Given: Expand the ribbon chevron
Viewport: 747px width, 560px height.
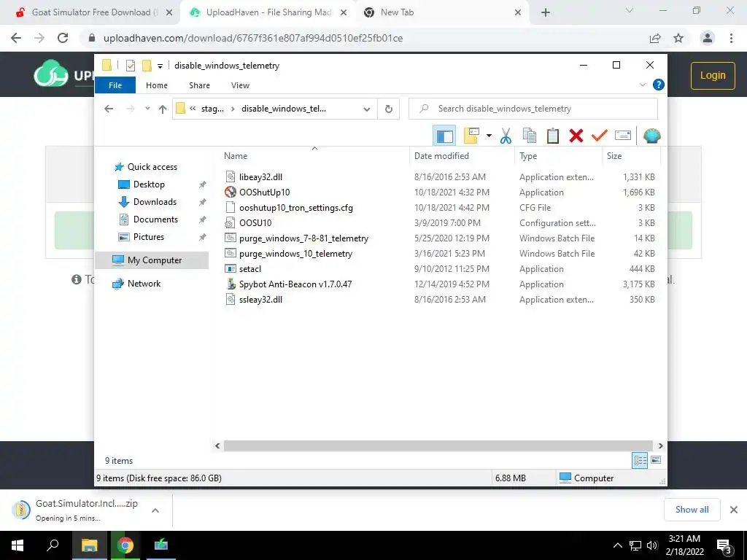Looking at the screenshot, I should [643, 85].
